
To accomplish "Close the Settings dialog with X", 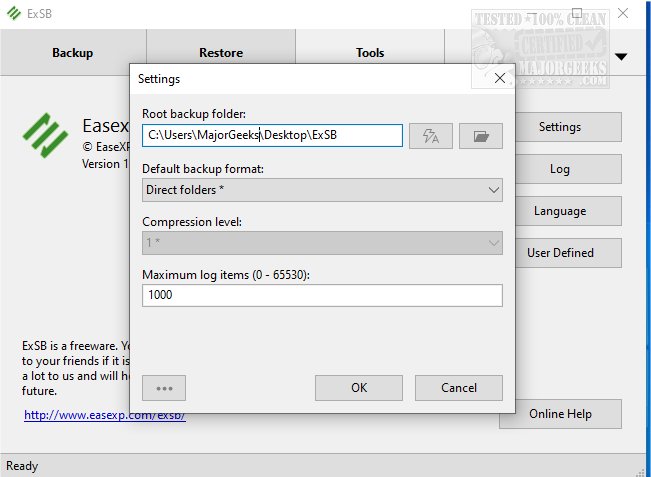I will pyautogui.click(x=500, y=78).
